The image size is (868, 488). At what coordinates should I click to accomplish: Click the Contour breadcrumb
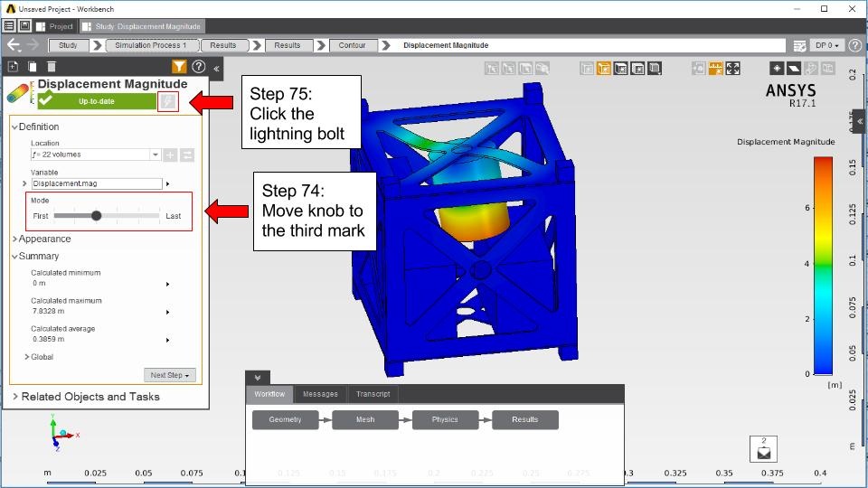pyautogui.click(x=352, y=45)
